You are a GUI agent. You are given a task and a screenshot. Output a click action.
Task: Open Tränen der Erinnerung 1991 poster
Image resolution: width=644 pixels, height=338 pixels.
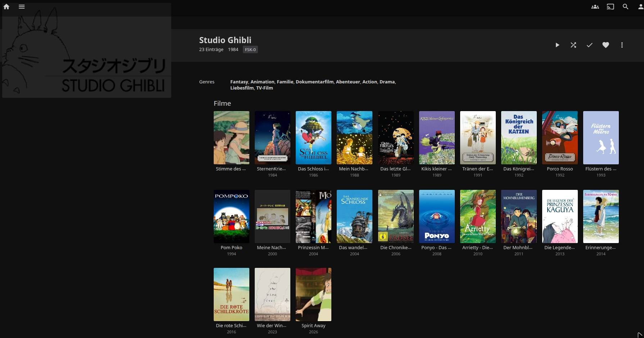478,138
